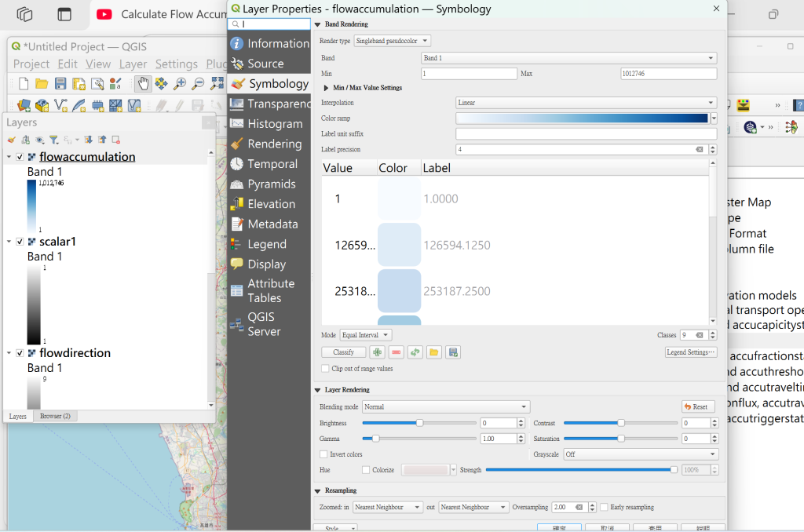
Task: Create a new project using the blank page icon
Action: 24,83
